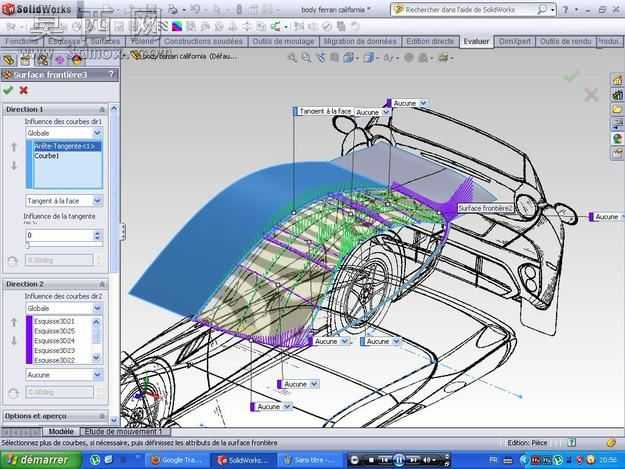Screen dimensions: 625x469
Task: Open the File Explorer folder task pane icon
Action: (x=617, y=110)
